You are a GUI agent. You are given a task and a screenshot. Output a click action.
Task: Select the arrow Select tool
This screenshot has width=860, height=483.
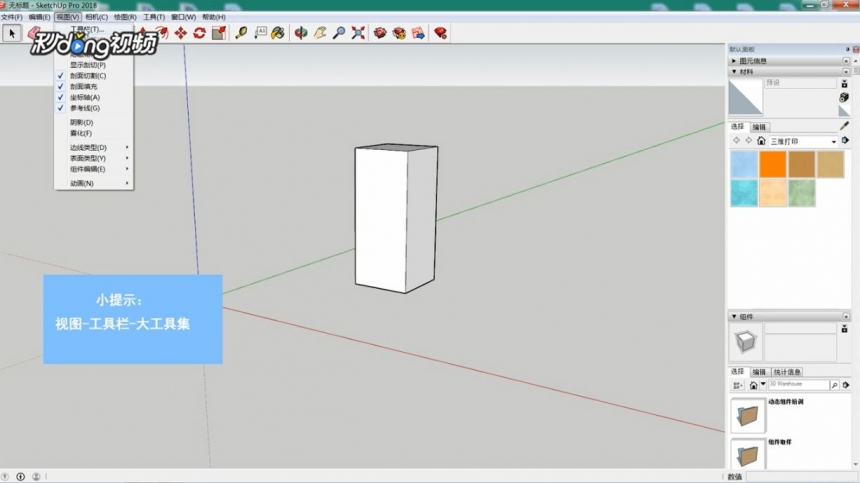coord(12,33)
